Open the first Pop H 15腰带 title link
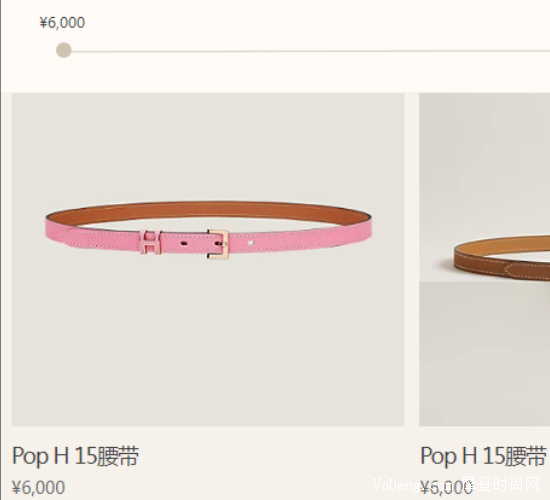550x500 pixels. click(76, 456)
